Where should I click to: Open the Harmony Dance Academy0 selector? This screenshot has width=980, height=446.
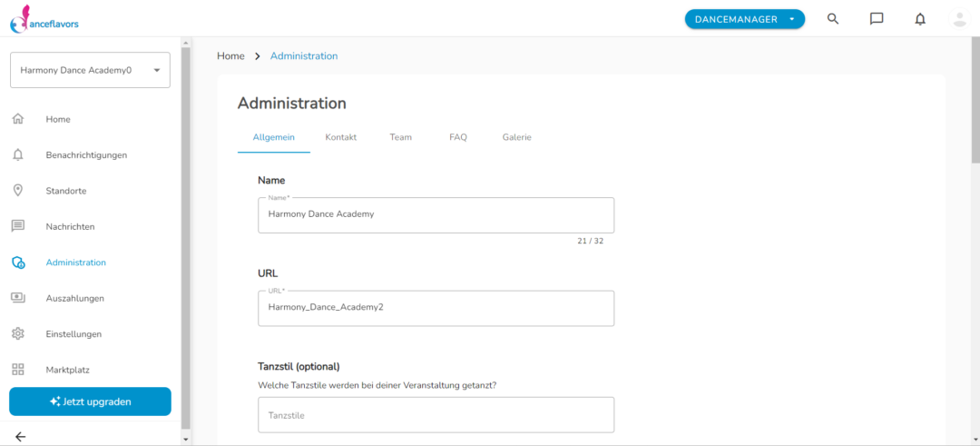(90, 70)
